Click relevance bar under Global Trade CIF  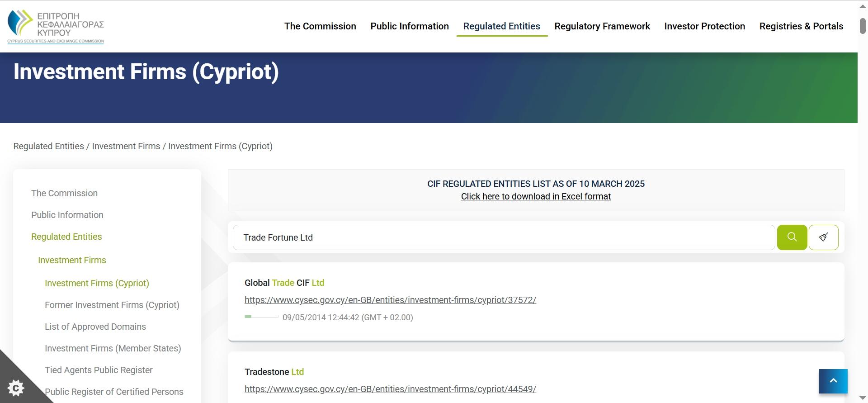coord(261,317)
